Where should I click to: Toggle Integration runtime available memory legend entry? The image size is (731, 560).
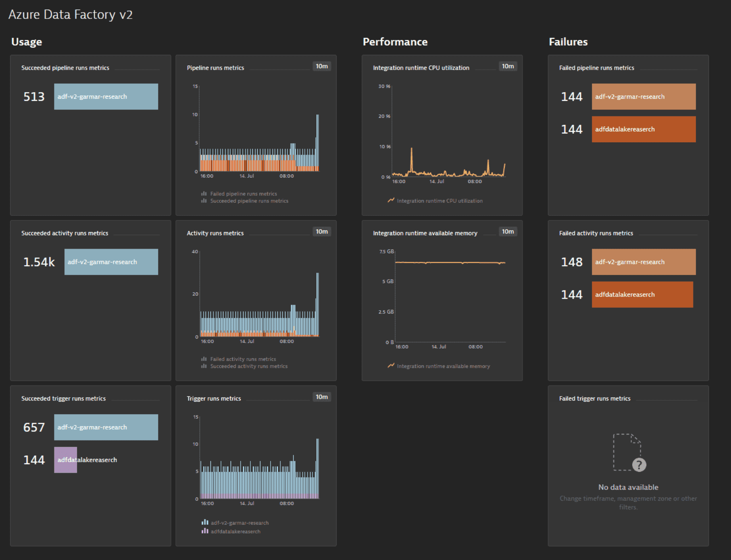click(444, 366)
